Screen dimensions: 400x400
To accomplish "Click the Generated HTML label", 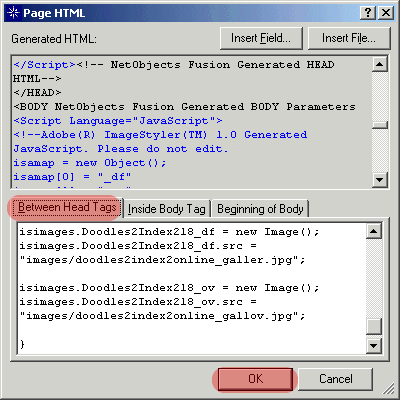I will click(x=54, y=39).
